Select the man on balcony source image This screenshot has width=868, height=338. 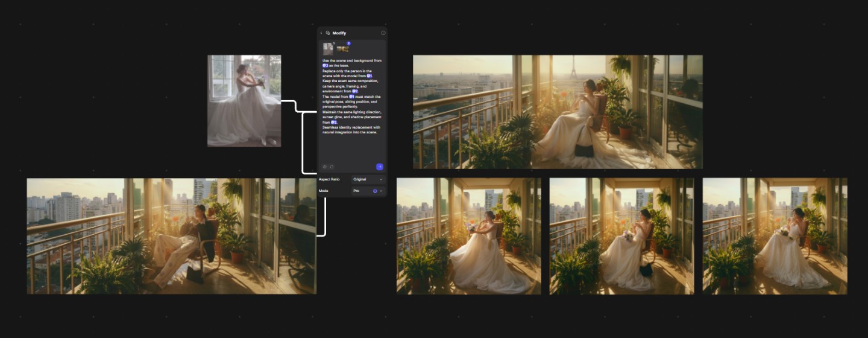[x=172, y=236]
